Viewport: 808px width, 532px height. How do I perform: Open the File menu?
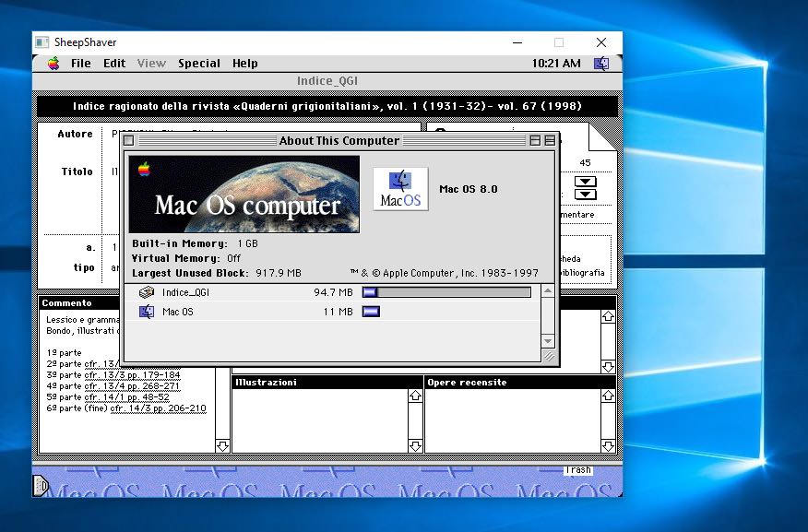tap(81, 64)
